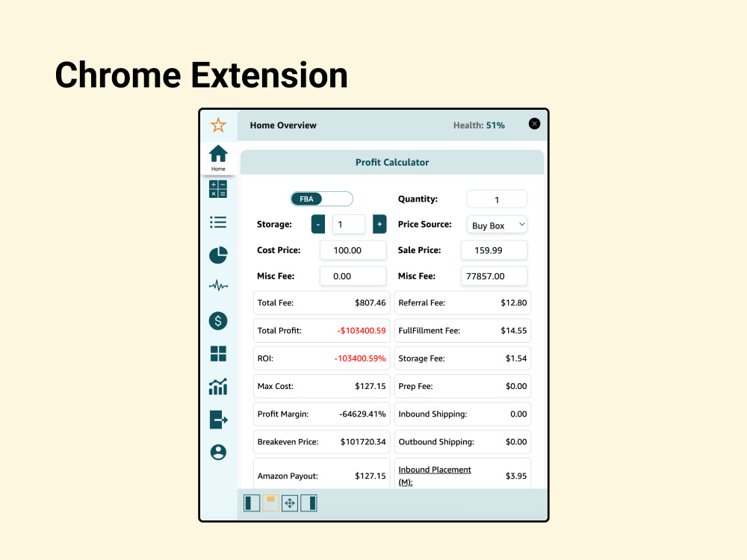Image resolution: width=747 pixels, height=560 pixels.
Task: Click the Inbound Placement (M) link
Action: [x=435, y=476]
